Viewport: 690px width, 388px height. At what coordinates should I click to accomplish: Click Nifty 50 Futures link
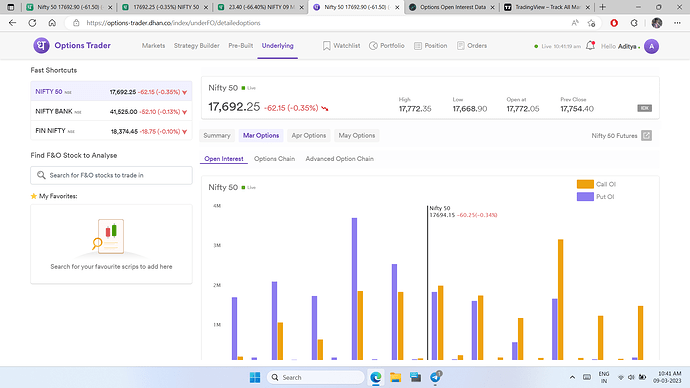coord(614,136)
